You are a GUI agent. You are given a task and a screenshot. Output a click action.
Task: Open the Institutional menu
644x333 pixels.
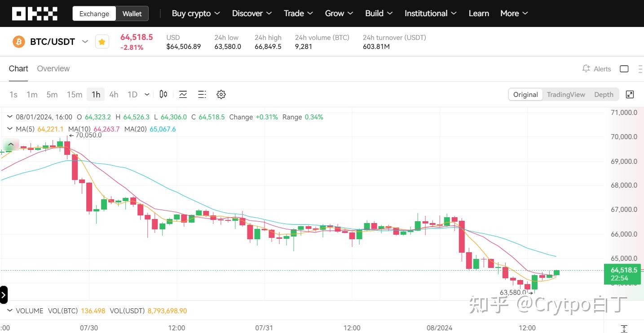point(431,13)
